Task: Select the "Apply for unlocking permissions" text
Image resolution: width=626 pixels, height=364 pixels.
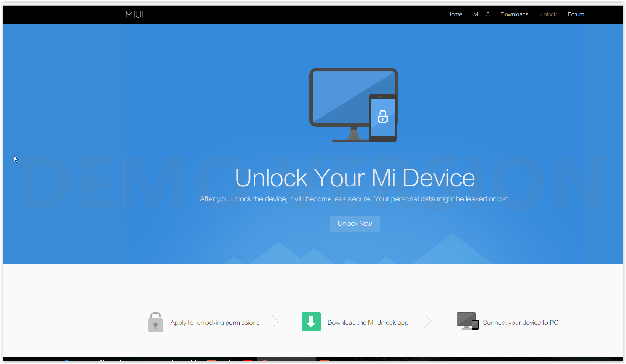Action: (x=215, y=323)
